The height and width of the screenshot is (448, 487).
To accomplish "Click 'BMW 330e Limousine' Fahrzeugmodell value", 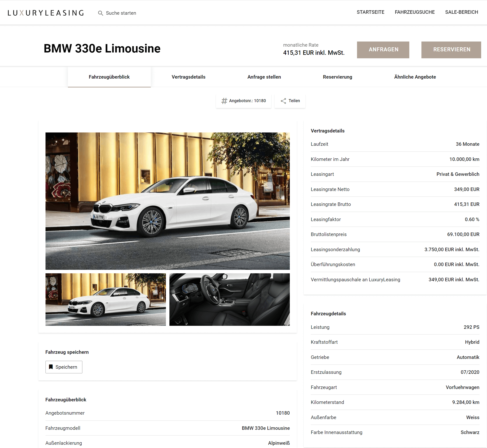I will coord(266,428).
